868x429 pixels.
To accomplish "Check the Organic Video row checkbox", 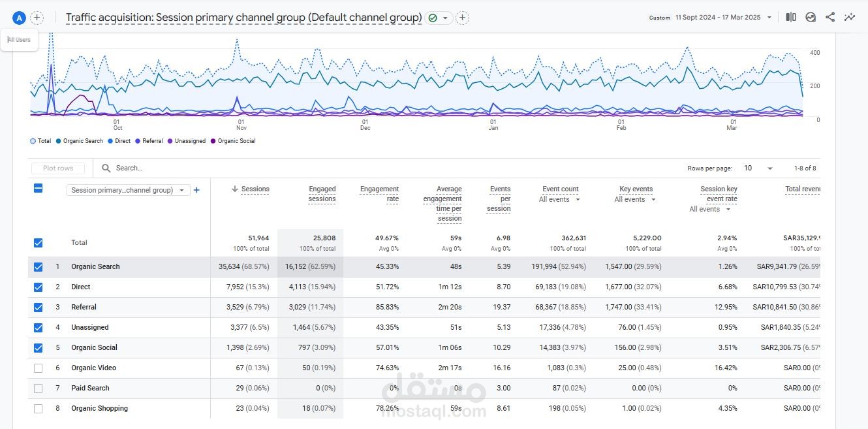I will tap(38, 368).
